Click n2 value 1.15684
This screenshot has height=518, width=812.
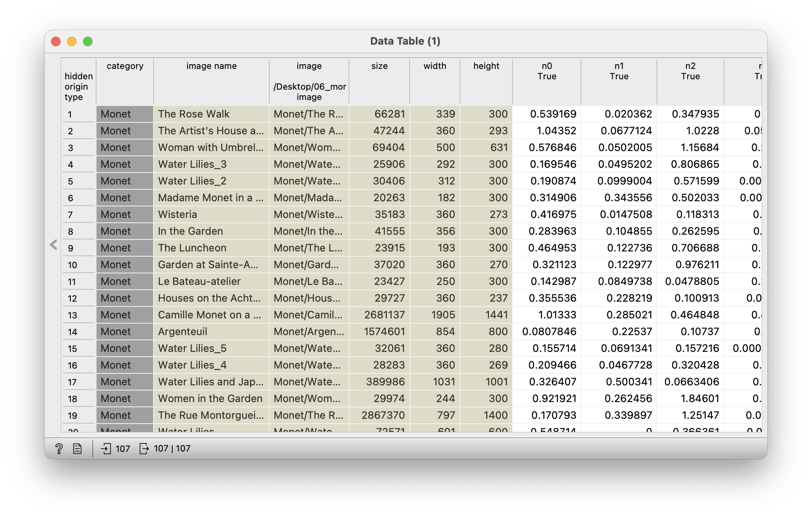(x=690, y=147)
